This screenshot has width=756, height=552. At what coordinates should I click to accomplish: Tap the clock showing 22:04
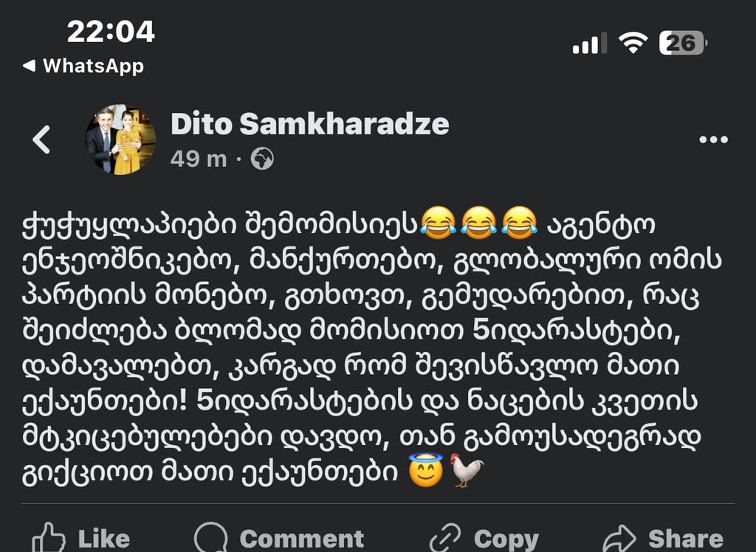111,32
